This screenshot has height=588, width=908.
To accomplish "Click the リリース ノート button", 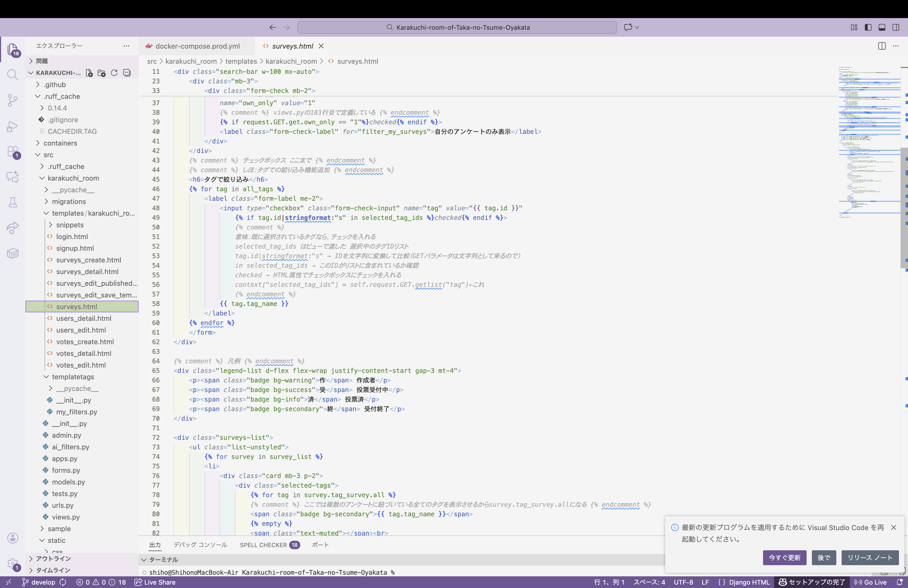I will pos(870,557).
